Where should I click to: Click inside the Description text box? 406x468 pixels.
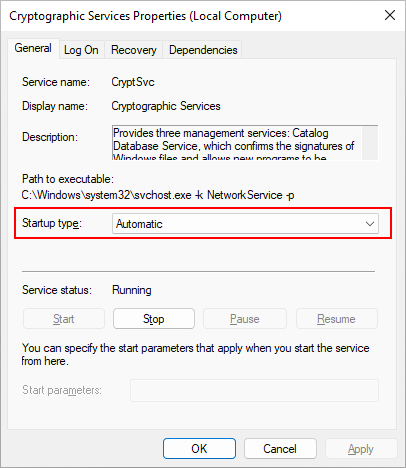pyautogui.click(x=237, y=143)
